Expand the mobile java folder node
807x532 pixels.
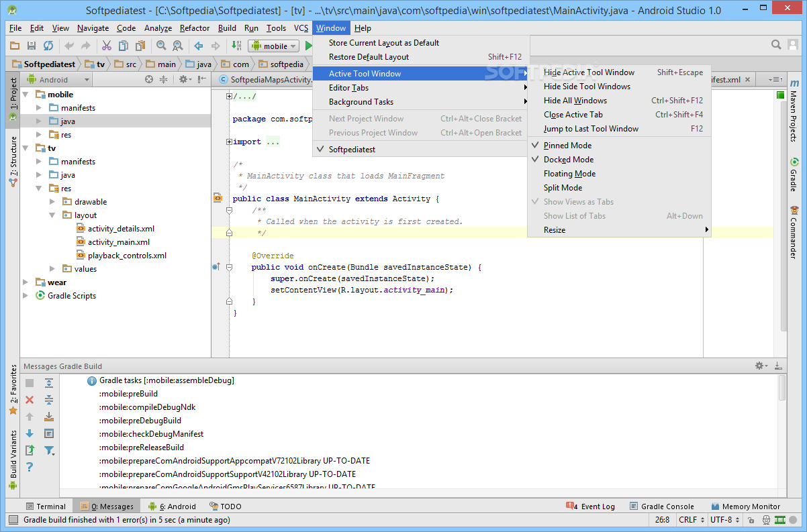click(40, 121)
